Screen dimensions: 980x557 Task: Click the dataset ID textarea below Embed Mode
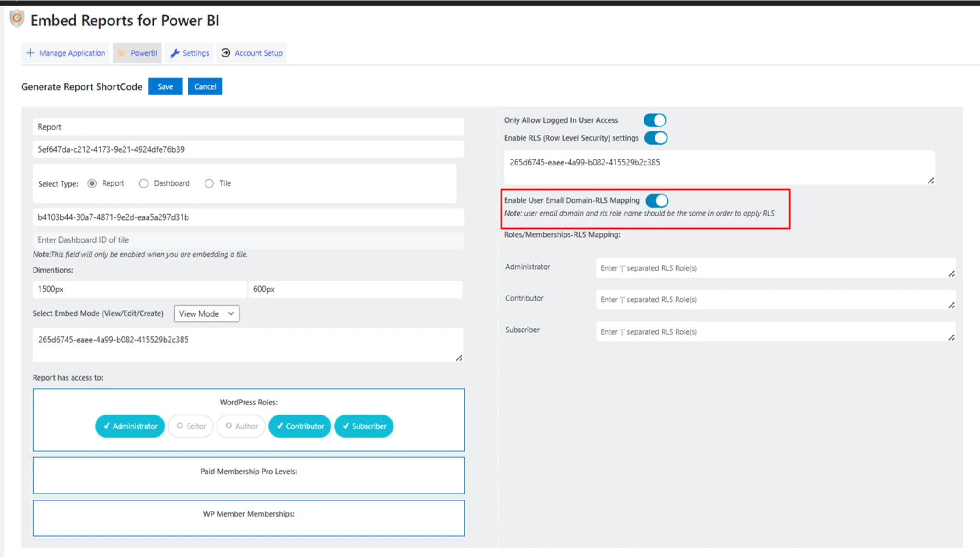pos(248,345)
